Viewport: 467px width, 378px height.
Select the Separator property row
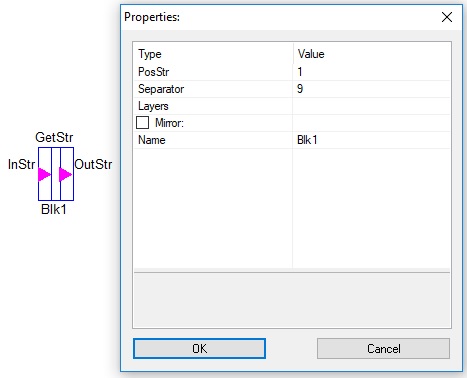pos(292,89)
